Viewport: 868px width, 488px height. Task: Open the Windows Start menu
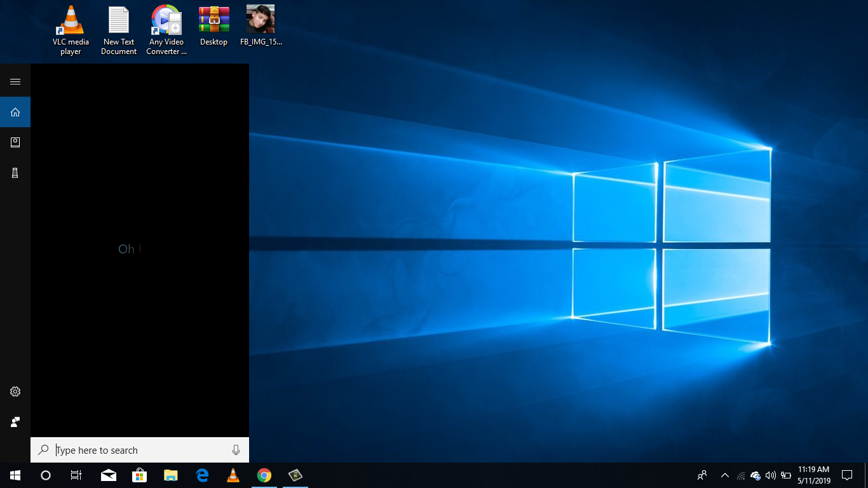[15, 475]
